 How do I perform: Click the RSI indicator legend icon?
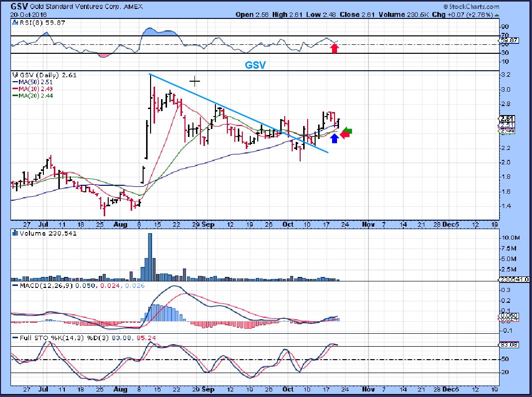click(x=14, y=23)
